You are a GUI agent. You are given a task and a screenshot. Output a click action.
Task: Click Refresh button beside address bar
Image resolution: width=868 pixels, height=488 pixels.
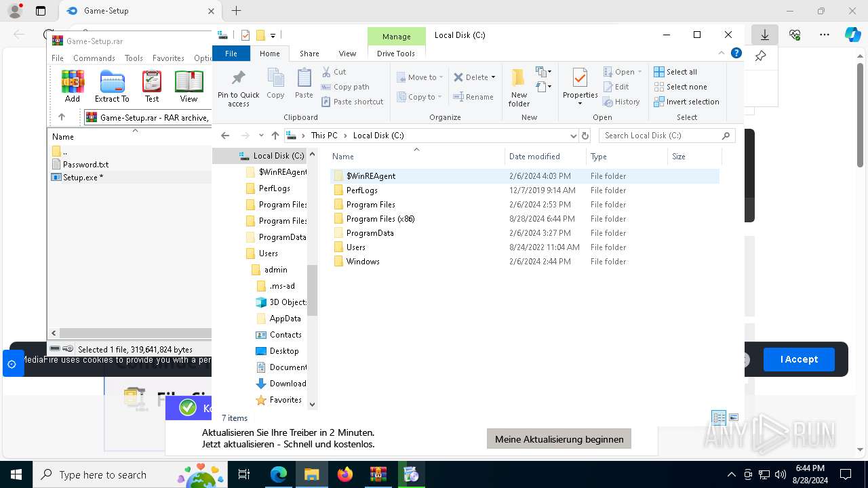coord(586,136)
